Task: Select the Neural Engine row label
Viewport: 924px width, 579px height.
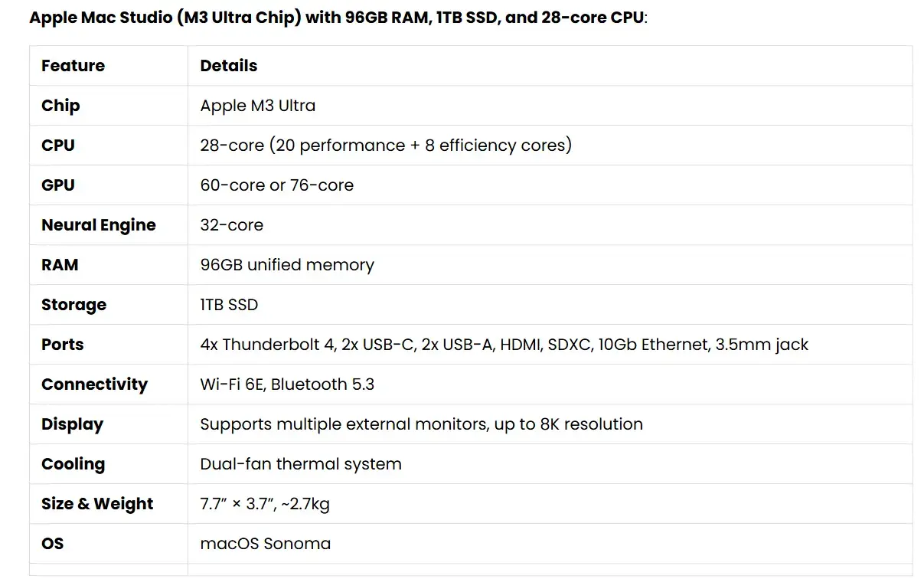Action: (98, 225)
